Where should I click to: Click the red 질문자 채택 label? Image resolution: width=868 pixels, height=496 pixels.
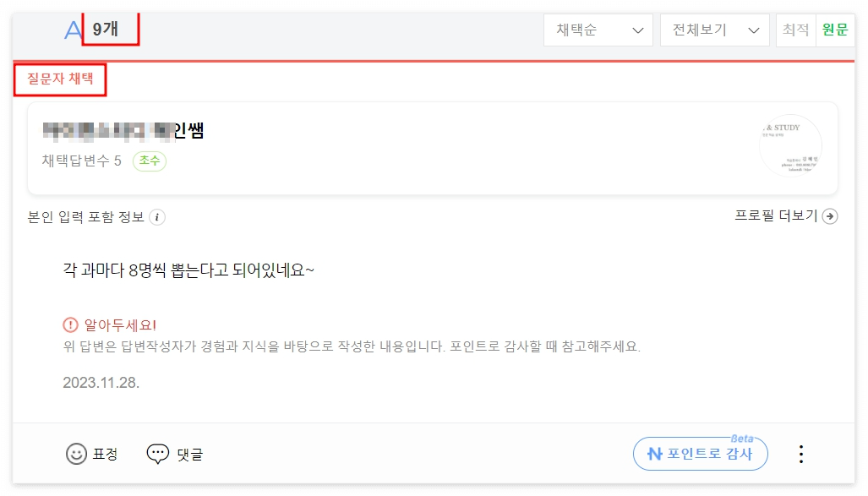(59, 80)
